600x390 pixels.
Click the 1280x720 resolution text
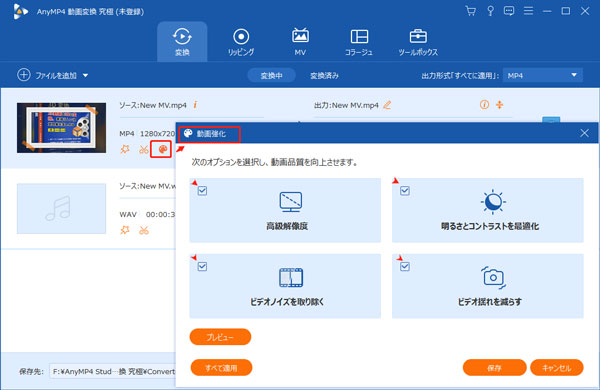157,134
